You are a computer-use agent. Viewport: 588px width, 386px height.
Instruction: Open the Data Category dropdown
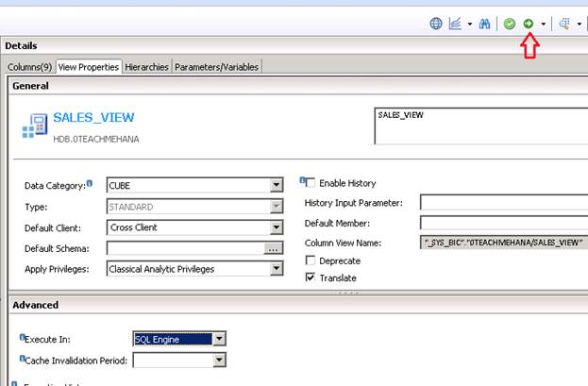(276, 186)
